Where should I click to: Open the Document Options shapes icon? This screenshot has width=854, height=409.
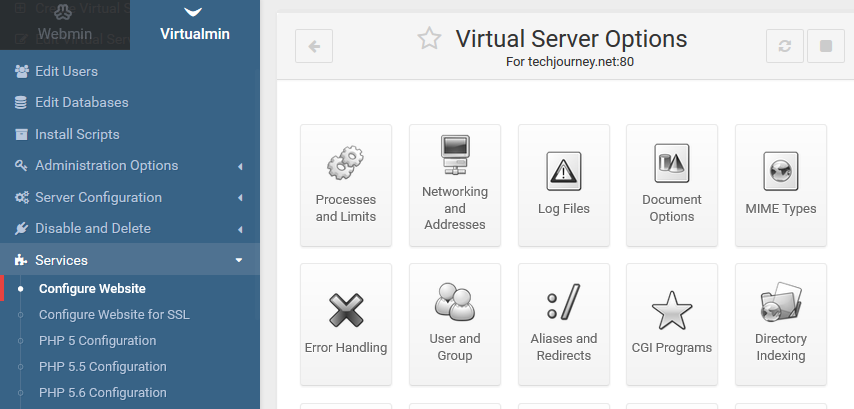(672, 163)
